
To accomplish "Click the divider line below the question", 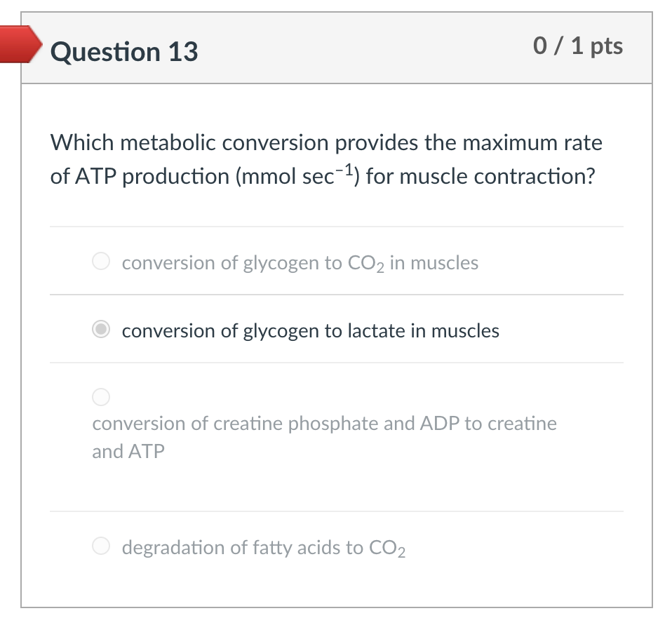I will [337, 227].
